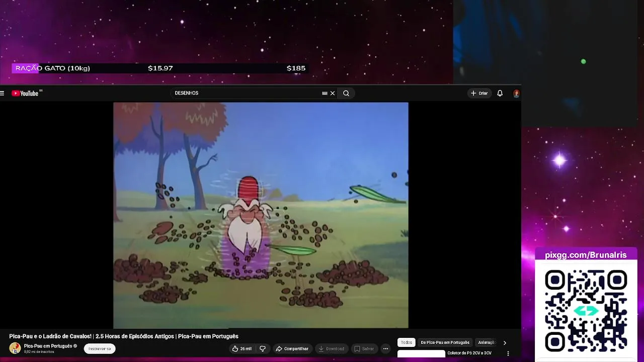
Task: Click the search field containing DESENHOS
Action: click(247, 93)
